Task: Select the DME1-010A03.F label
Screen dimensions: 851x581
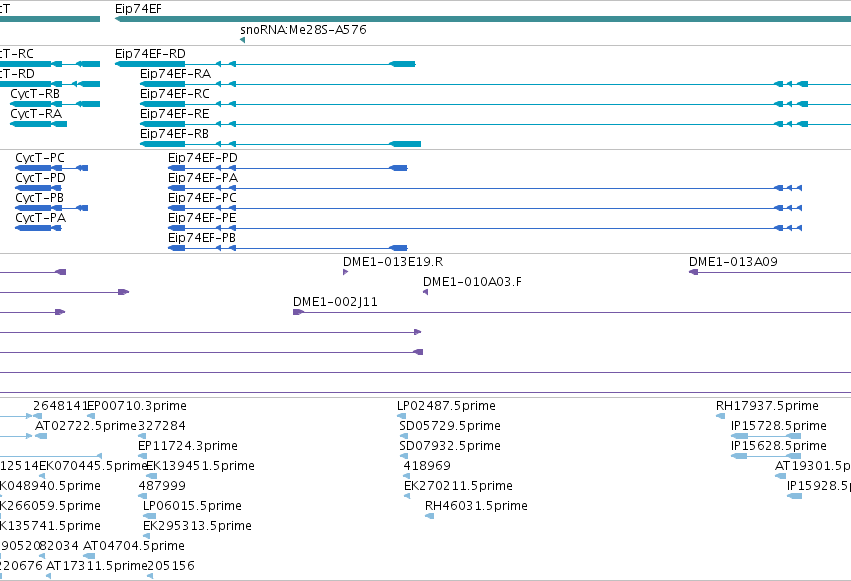Action: tap(472, 282)
